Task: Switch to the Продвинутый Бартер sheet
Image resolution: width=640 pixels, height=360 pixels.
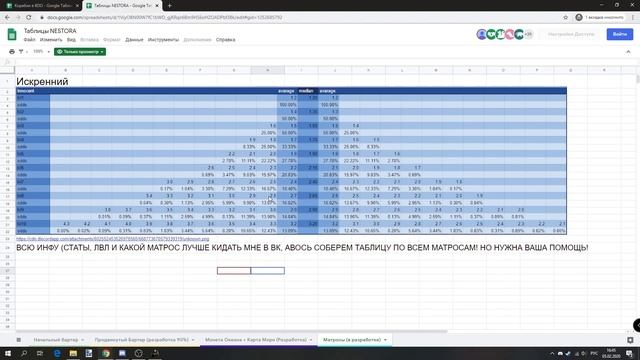Action: 141,340
